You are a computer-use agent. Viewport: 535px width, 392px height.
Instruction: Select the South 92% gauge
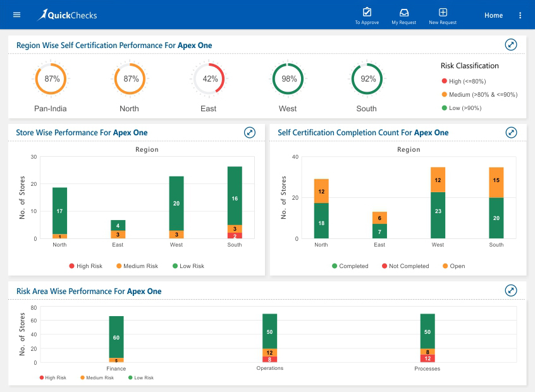(367, 79)
